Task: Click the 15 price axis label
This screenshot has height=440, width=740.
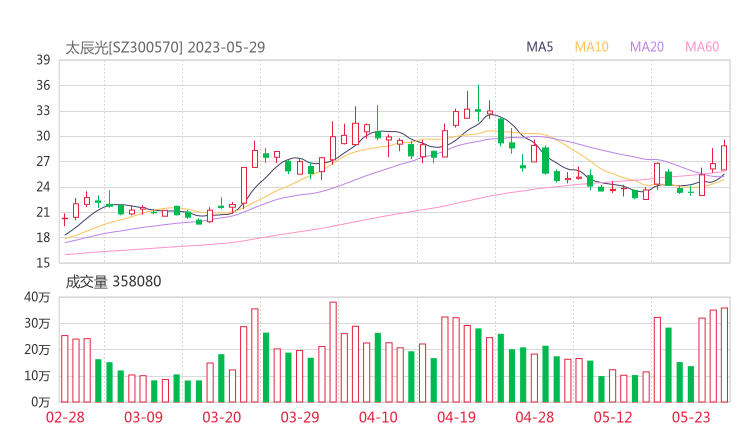Action: point(43,263)
